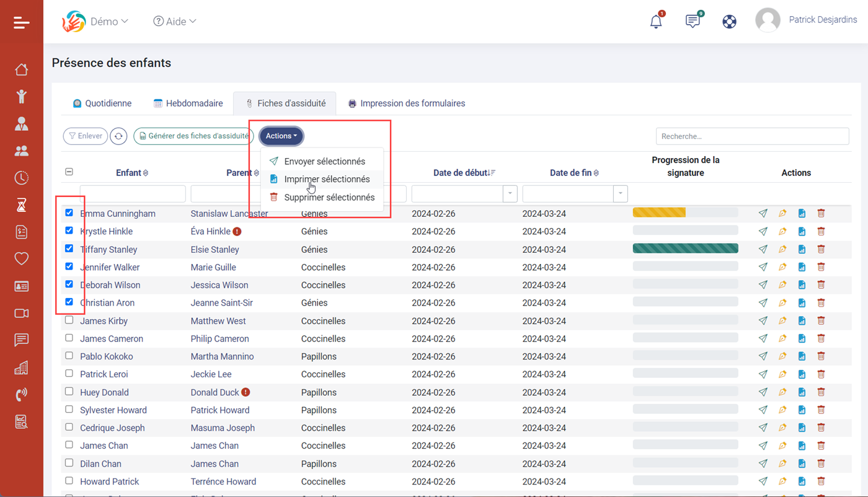Open the phone call sidebar icon
868x497 pixels.
[22, 395]
